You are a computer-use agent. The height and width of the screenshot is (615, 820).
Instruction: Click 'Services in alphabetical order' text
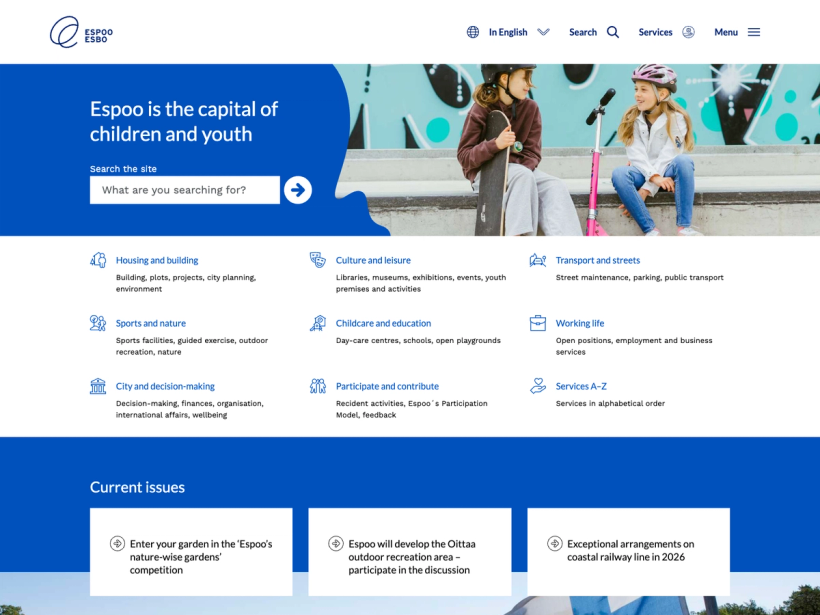click(610, 403)
